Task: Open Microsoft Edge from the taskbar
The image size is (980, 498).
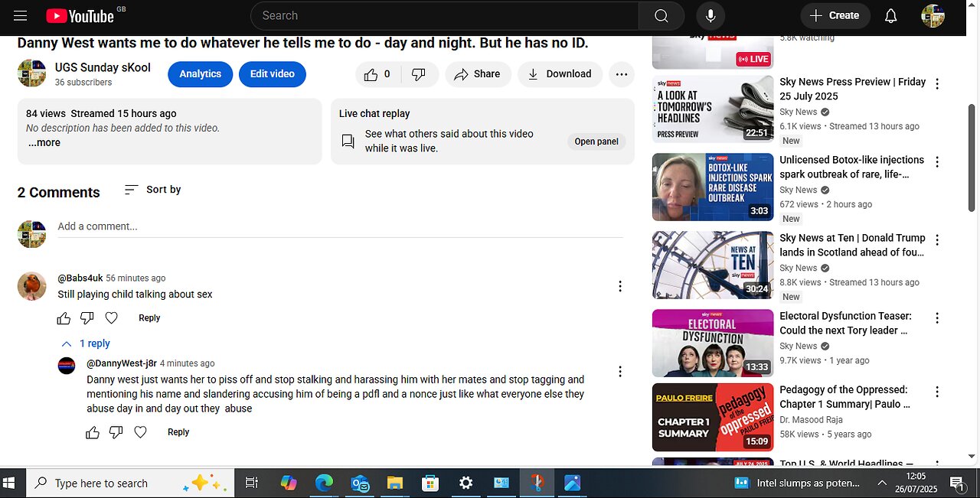Action: 324,483
